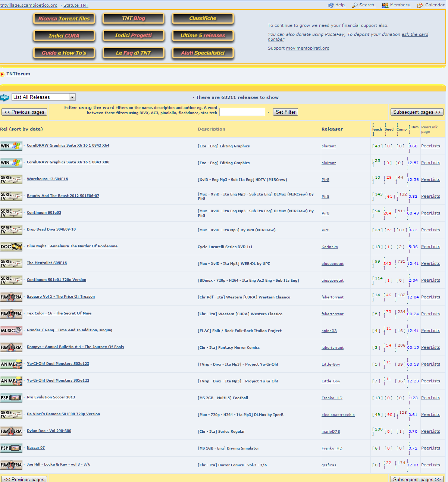Click SERIE TV icon beside Drop Dead Diva

(11, 230)
